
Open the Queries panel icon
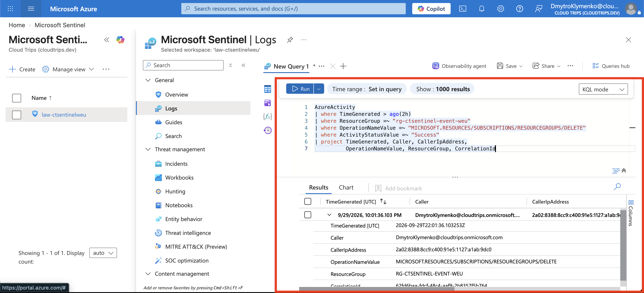point(267,103)
